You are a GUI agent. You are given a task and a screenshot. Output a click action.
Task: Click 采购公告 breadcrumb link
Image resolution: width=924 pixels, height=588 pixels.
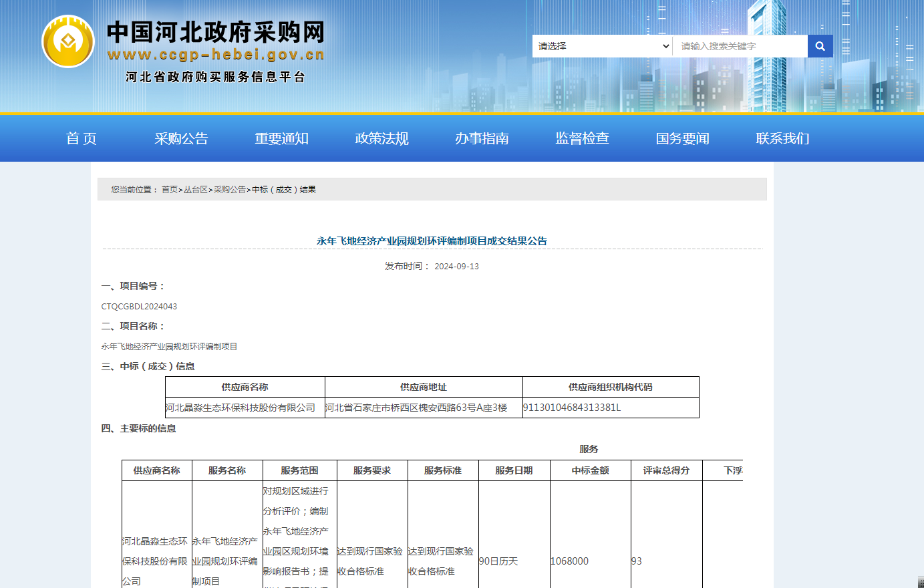[x=230, y=190]
